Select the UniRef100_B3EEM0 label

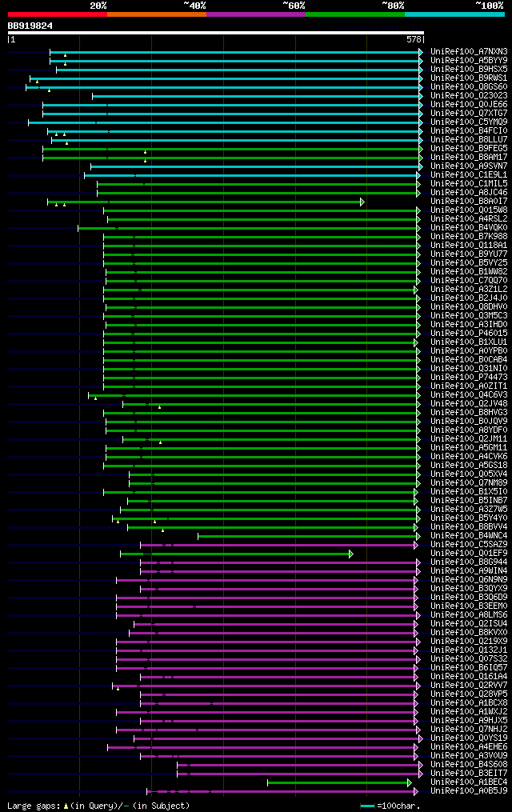pos(469,606)
